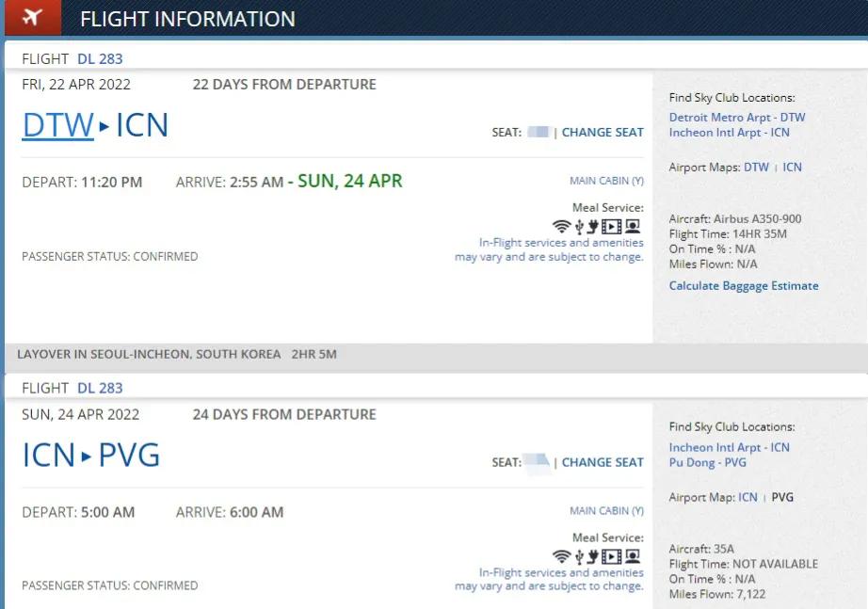Select the Wi-Fi icon on ICN-PVG flight
Screen dimensions: 868x609
tap(561, 556)
